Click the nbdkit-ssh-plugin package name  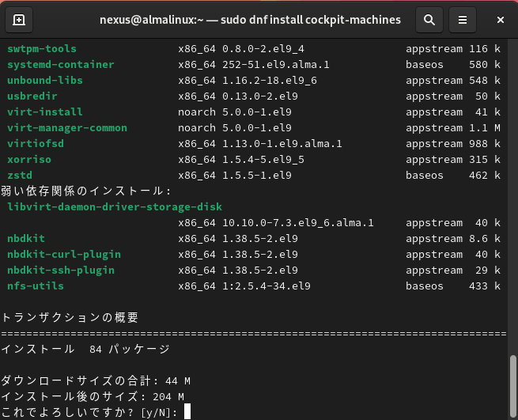pos(61,271)
